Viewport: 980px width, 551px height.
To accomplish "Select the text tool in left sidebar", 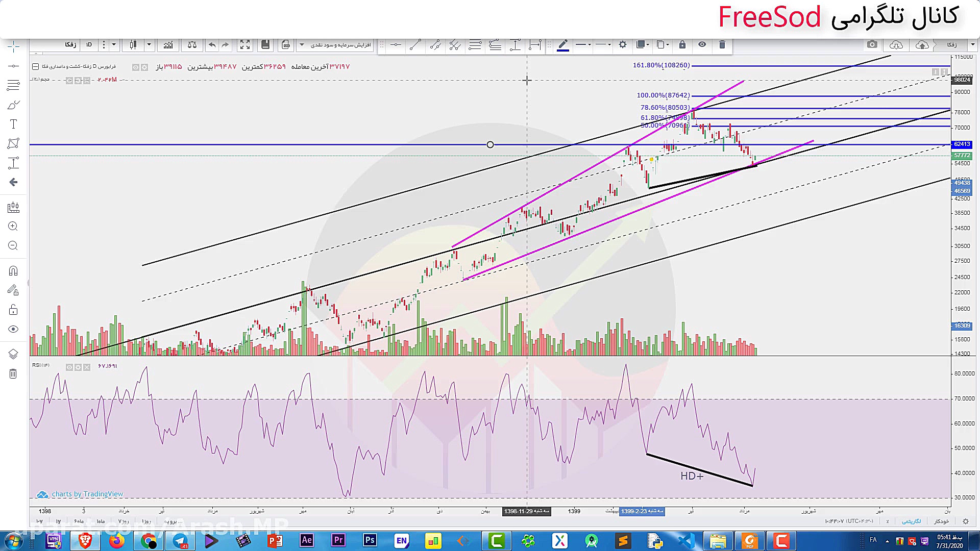I will click(14, 124).
